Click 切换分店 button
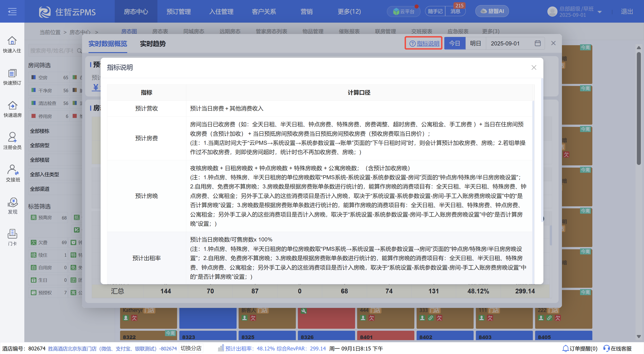This screenshot has width=644, height=354. (191, 348)
